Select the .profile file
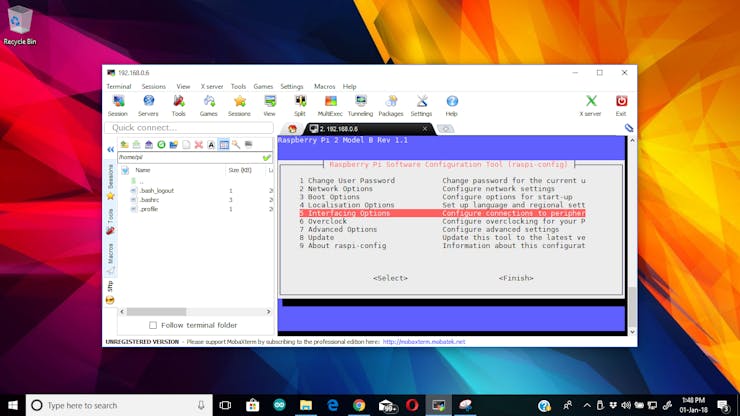This screenshot has width=740, height=416. coord(149,209)
